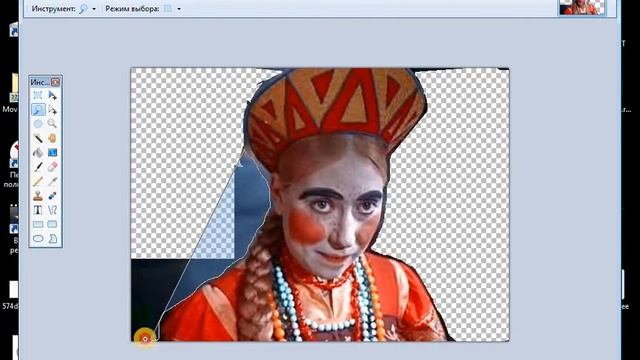Image resolution: width=640 pixels, height=360 pixels.
Task: Select the Ellipse shape tool
Action: 38,238
